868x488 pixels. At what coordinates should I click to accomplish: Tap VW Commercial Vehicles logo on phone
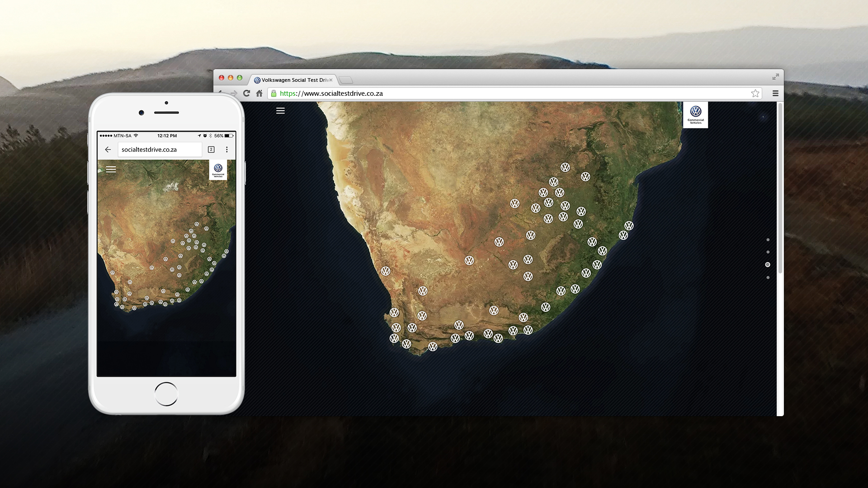point(218,170)
